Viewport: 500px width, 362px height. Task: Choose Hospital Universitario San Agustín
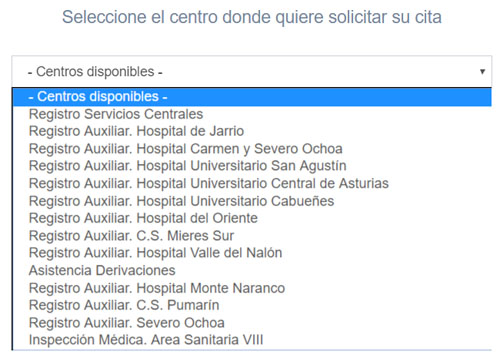coord(252,166)
